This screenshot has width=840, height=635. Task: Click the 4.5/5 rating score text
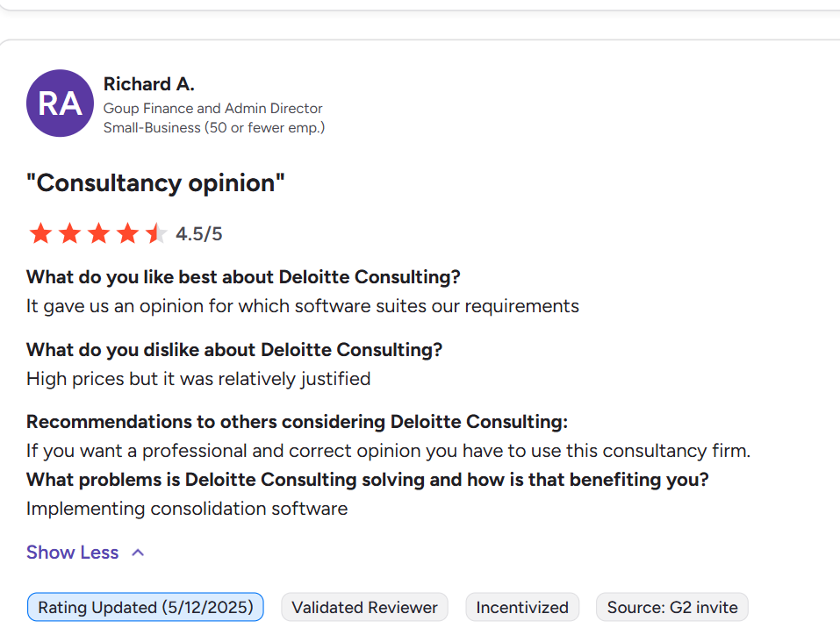(199, 234)
